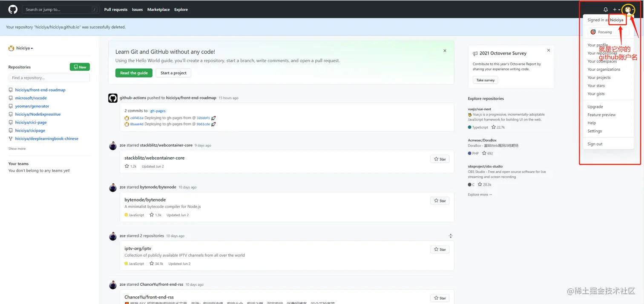Open hiciciya/NodeExpressVue repository

coord(38,114)
